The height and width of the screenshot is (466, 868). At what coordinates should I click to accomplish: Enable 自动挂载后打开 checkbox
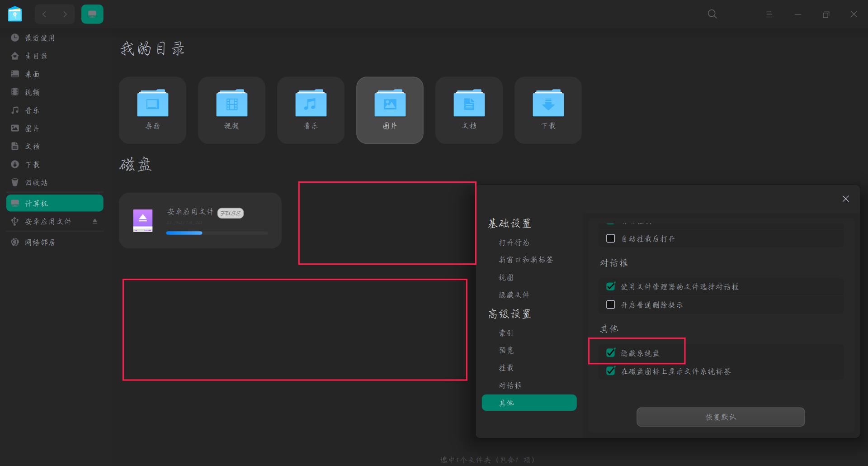pyautogui.click(x=611, y=238)
